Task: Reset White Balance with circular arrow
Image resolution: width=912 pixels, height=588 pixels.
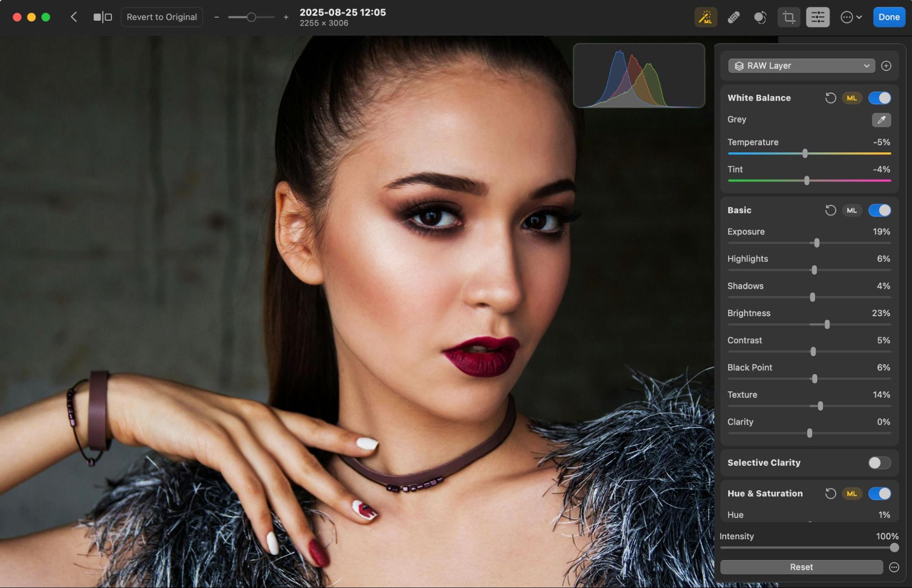Action: tap(830, 98)
